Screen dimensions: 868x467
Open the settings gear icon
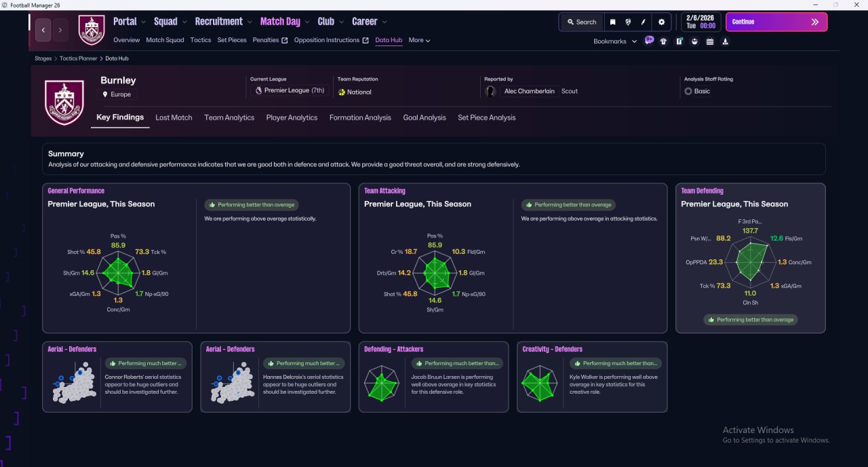click(x=662, y=22)
